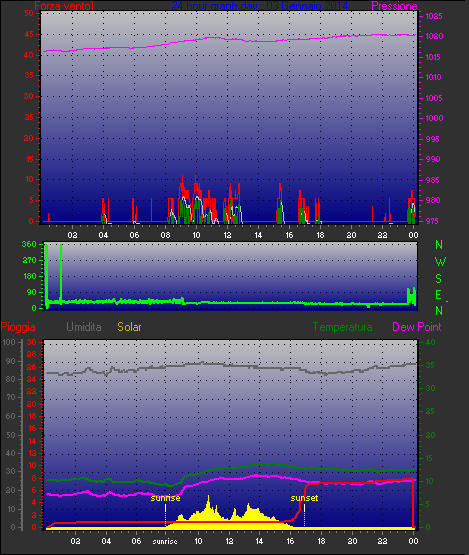
Task: Click the 1020 pressure axis value
Action: pyautogui.click(x=434, y=36)
